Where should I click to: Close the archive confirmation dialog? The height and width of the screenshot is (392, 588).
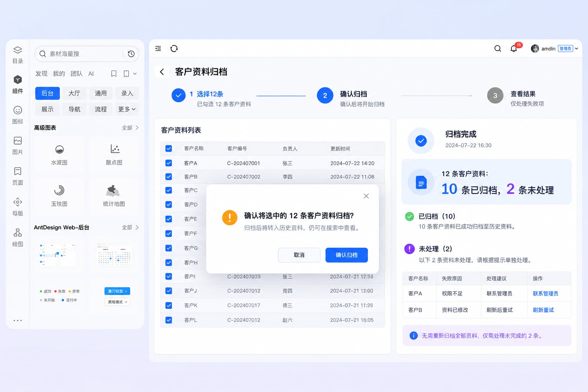coord(366,196)
